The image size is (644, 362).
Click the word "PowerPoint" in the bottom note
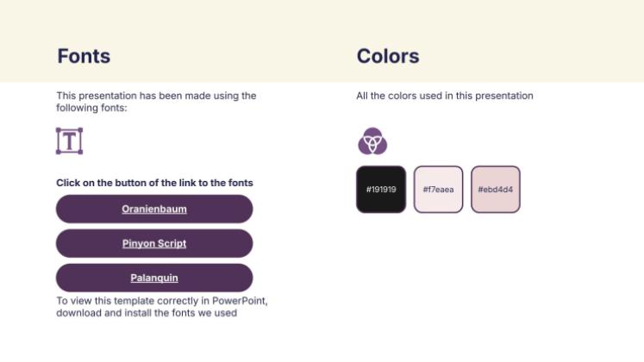click(x=240, y=301)
